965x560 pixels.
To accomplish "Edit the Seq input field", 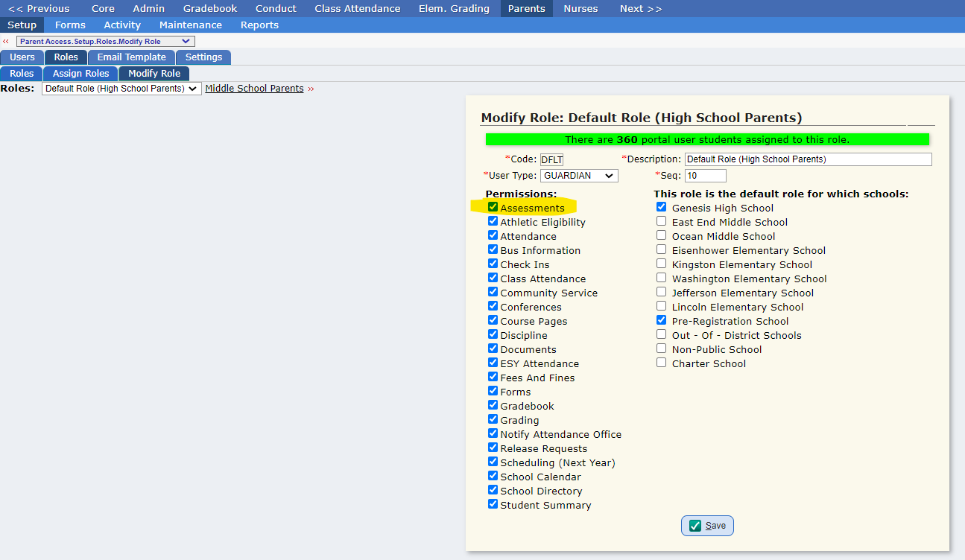I will (x=705, y=175).
